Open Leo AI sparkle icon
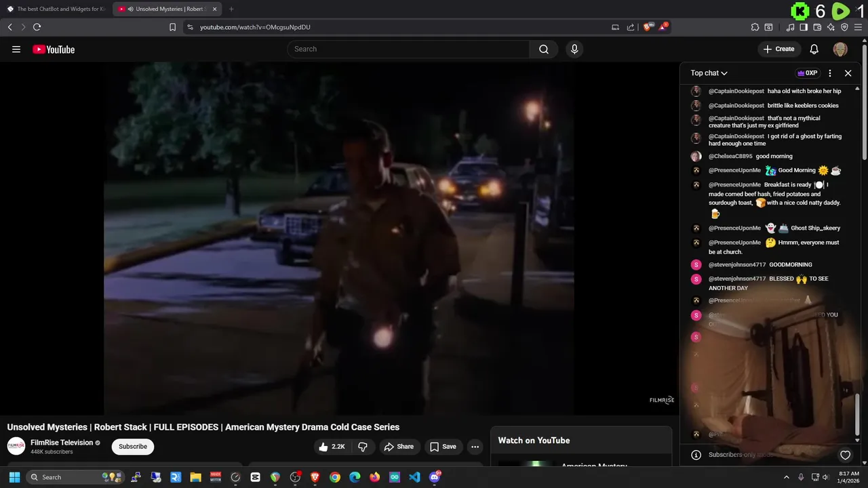The height and width of the screenshot is (488, 868). pyautogui.click(x=831, y=27)
